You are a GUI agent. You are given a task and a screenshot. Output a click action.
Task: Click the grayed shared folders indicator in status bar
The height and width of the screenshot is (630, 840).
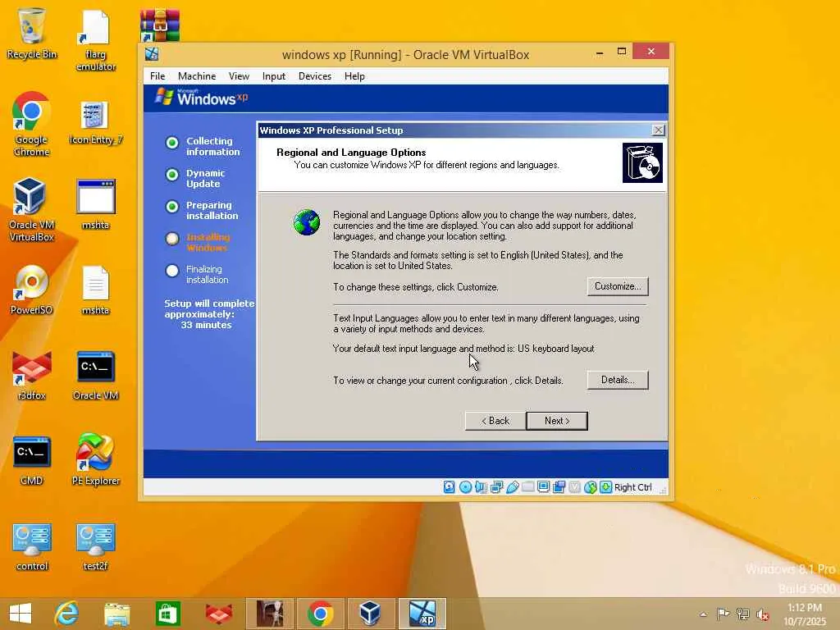pyautogui.click(x=527, y=487)
